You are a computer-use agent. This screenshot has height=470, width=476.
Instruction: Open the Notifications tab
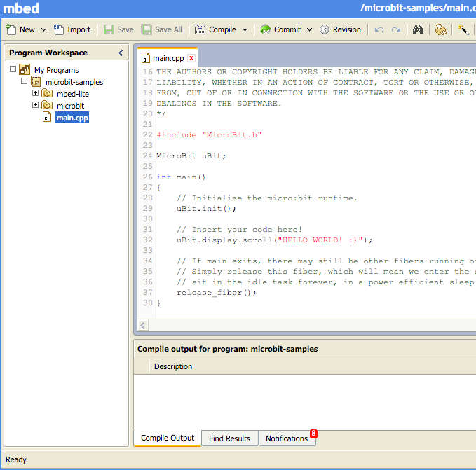click(x=287, y=438)
